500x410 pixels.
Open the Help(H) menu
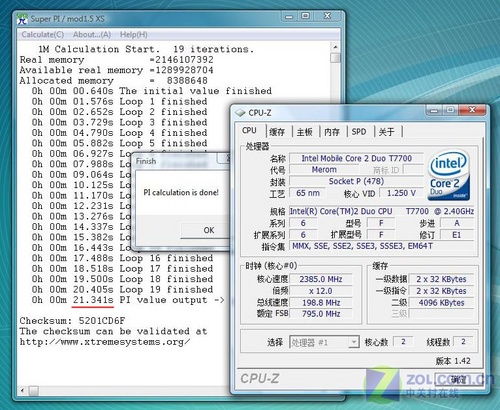(x=134, y=35)
